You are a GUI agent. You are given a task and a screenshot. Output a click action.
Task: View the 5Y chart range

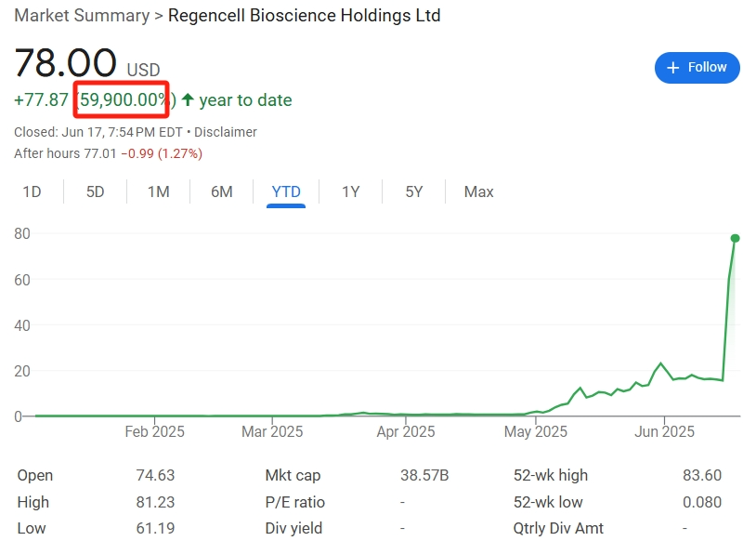click(414, 191)
